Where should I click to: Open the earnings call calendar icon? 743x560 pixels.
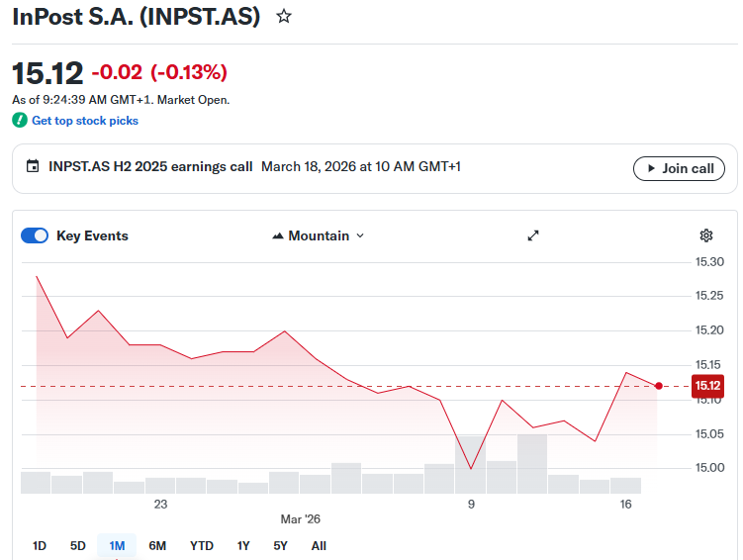coord(33,166)
